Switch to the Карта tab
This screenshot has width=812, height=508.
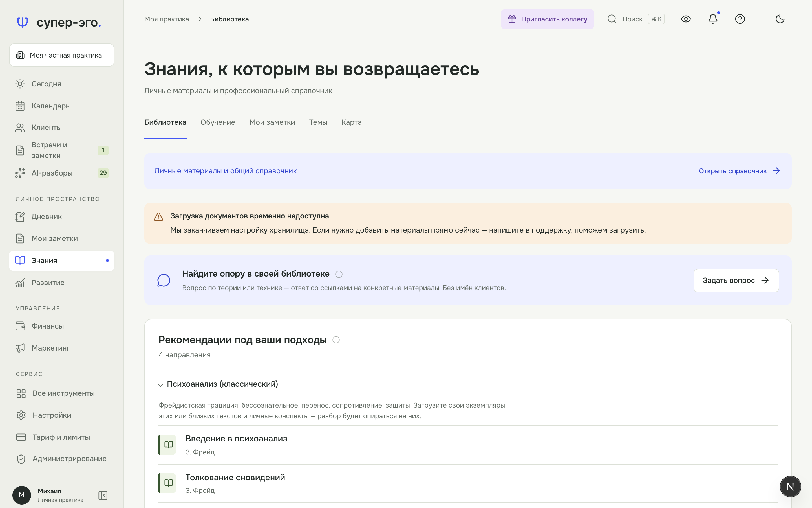(x=351, y=122)
